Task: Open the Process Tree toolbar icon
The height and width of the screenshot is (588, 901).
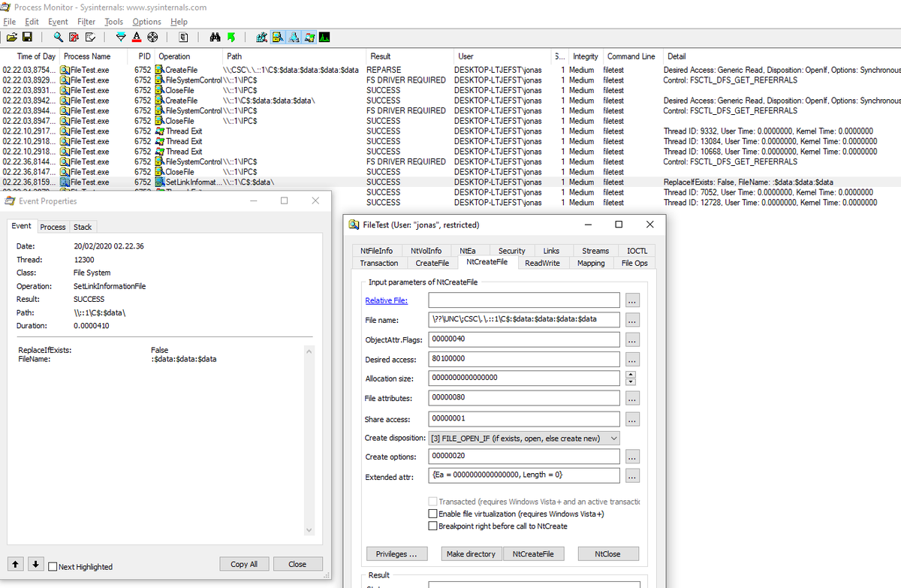Action: click(x=183, y=38)
